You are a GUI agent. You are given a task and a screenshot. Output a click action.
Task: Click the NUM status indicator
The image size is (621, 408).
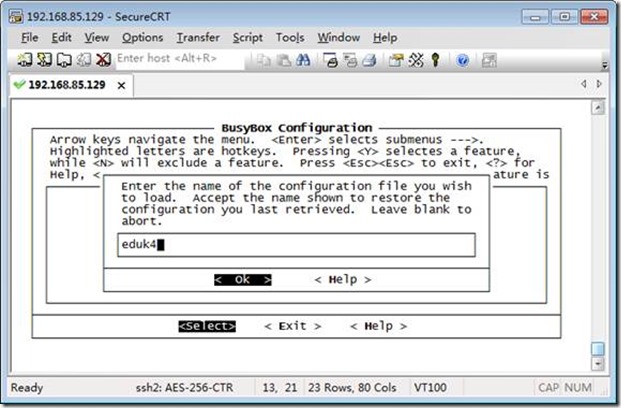tap(578, 387)
